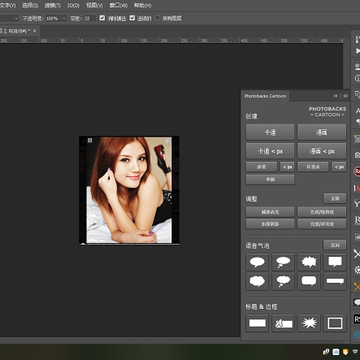Click the play arrow icon in right strip
The width and height of the screenshot is (360, 360).
[x=358, y=51]
